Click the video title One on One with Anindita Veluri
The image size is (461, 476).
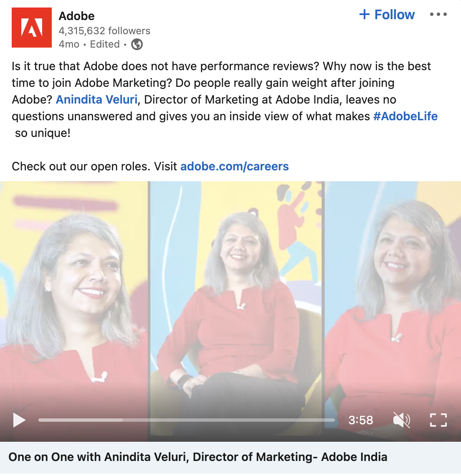coord(198,457)
